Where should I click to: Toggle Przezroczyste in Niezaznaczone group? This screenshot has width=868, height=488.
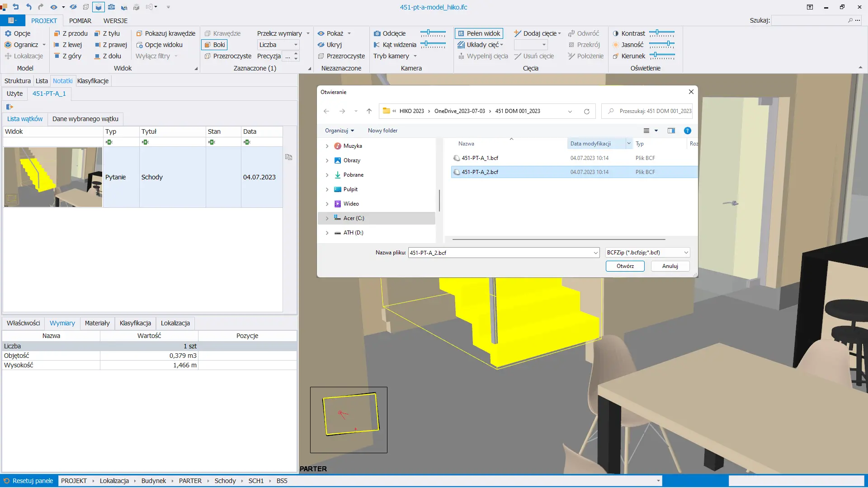pyautogui.click(x=341, y=56)
